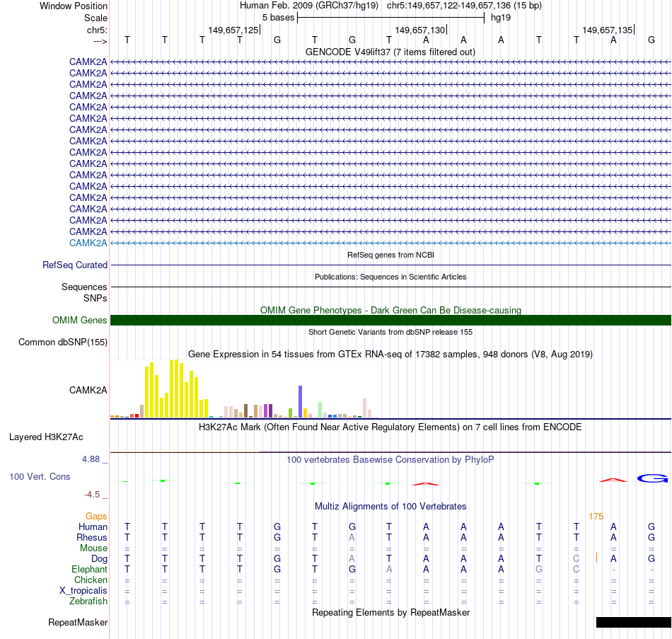The width and height of the screenshot is (672, 639).
Task: Click the 4.88 upper conservation scale value
Action: [x=91, y=459]
